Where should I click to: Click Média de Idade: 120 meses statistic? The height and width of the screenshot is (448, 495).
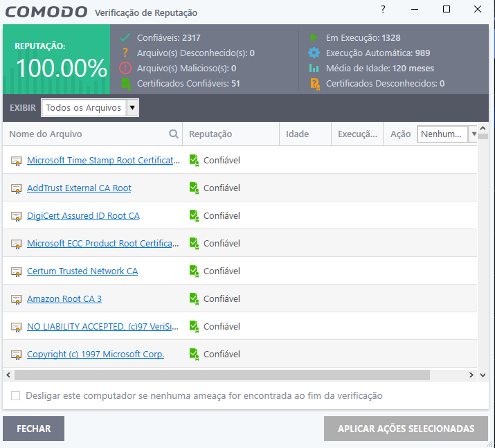[380, 68]
